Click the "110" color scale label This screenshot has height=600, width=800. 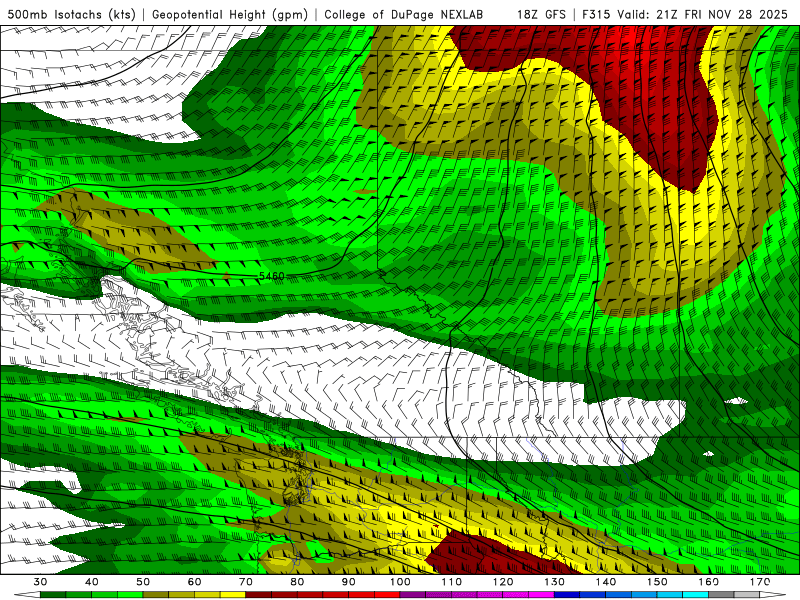click(452, 582)
